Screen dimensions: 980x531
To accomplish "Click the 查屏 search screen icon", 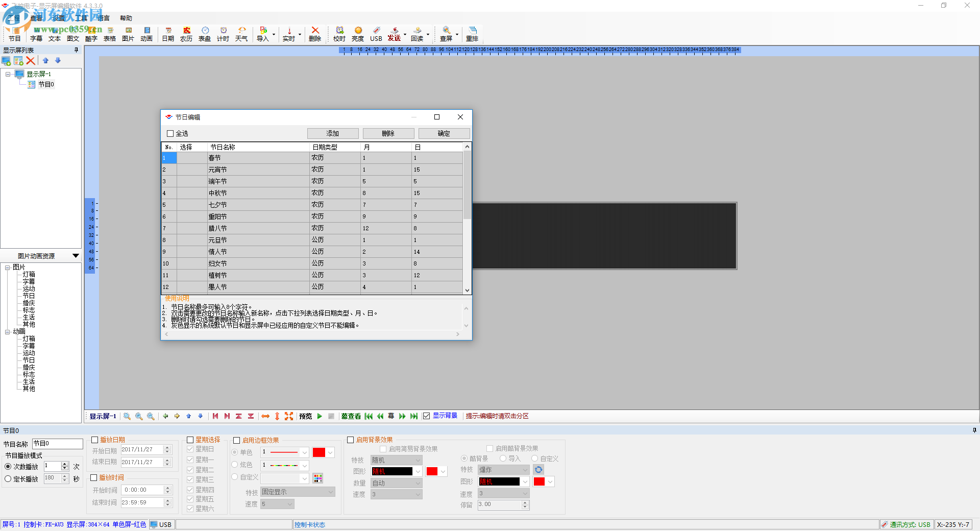I will (x=446, y=34).
